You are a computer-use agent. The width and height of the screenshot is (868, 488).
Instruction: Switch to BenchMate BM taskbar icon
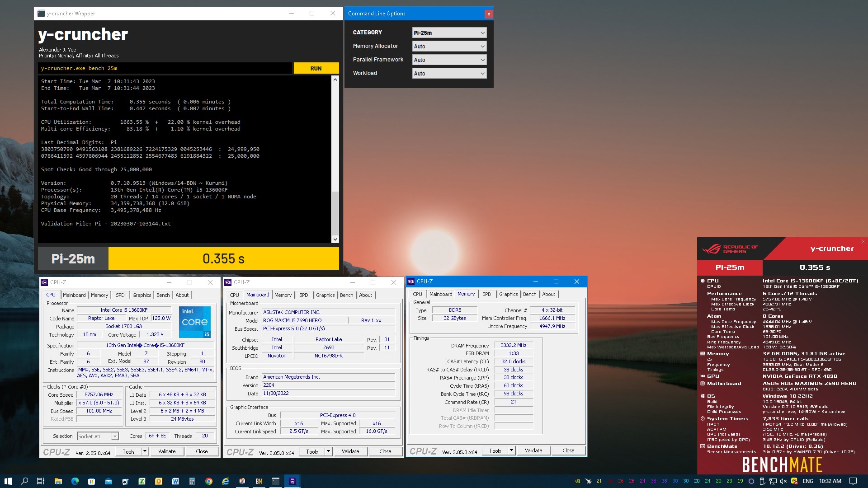click(259, 481)
